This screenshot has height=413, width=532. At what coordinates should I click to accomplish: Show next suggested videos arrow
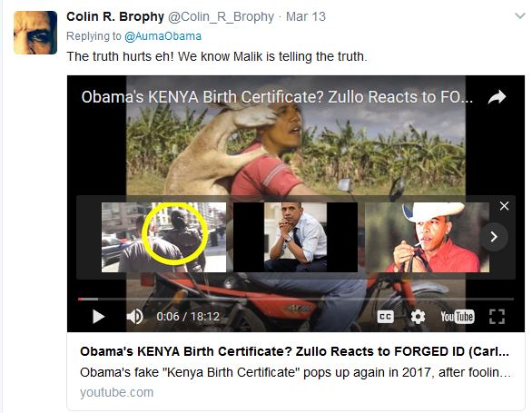coord(494,237)
